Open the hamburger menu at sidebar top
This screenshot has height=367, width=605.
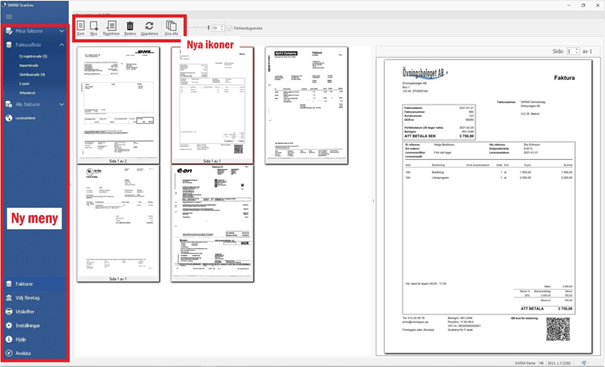tap(9, 17)
